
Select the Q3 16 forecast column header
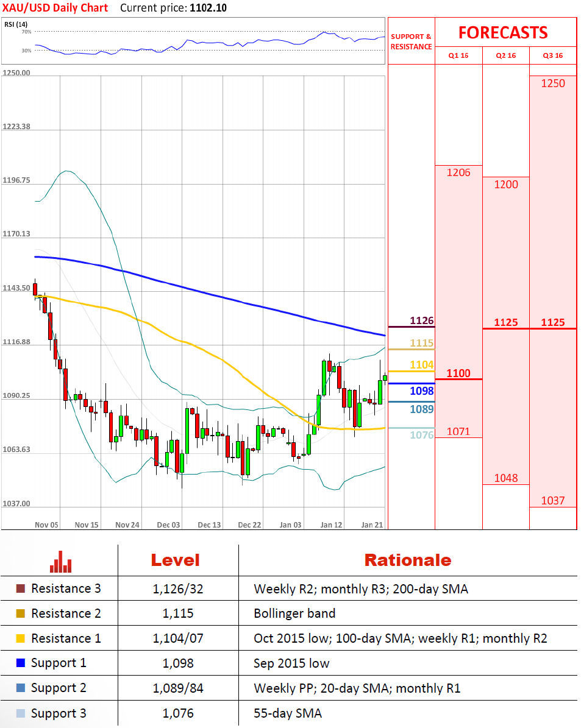(552, 55)
